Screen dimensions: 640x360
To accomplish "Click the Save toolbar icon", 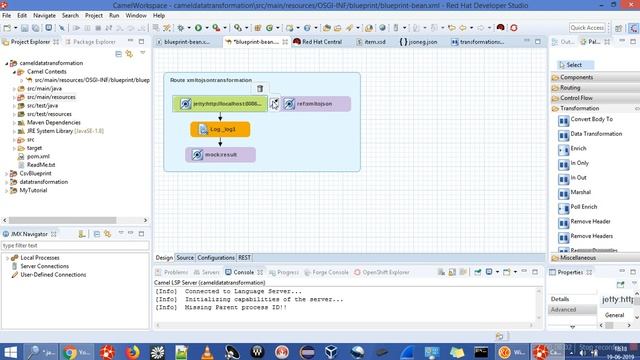I will pos(24,28).
